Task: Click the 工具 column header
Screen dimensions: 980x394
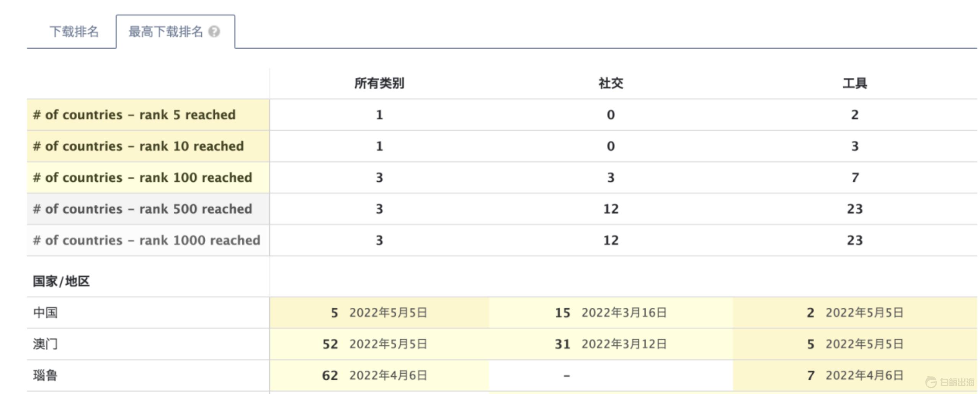Action: click(x=854, y=83)
